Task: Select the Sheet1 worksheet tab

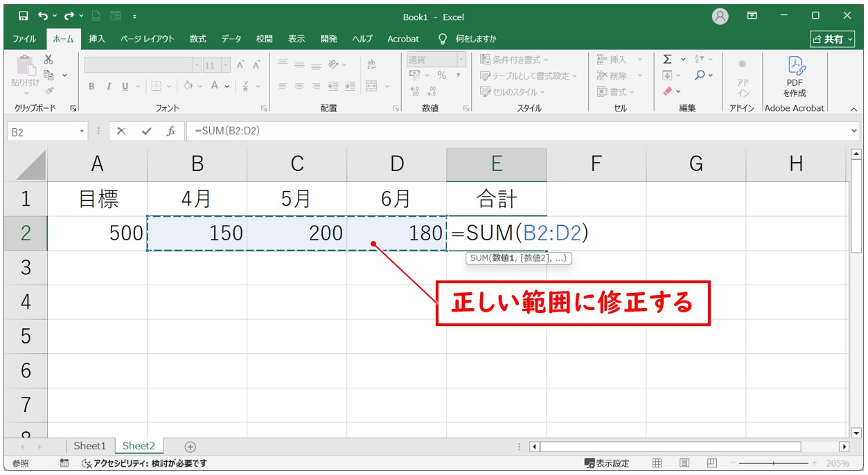Action: click(90, 446)
